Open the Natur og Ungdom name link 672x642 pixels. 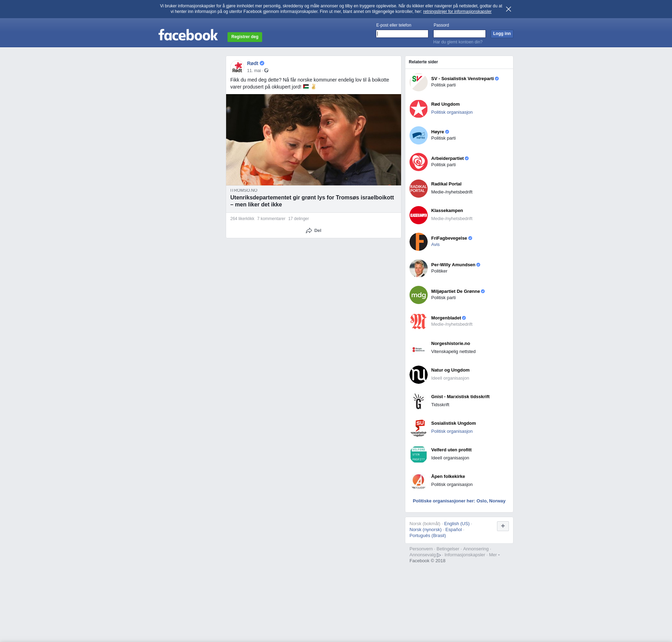[x=450, y=370]
